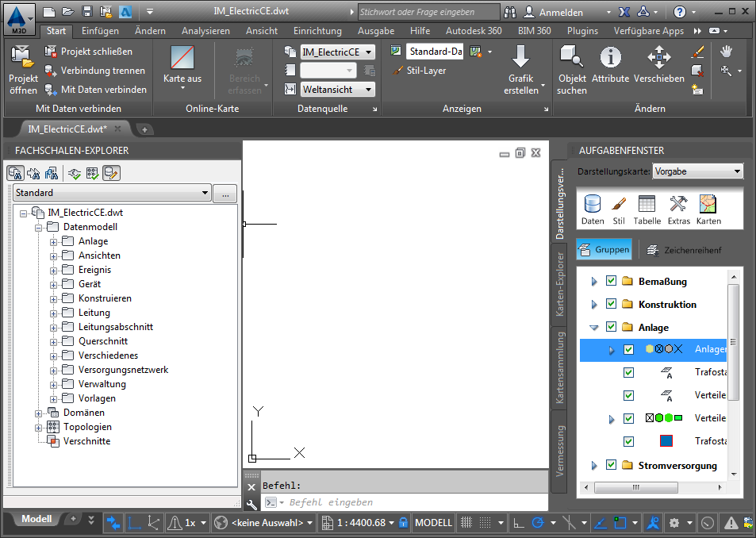756x538 pixels.
Task: Click the MODELL status bar button
Action: (x=433, y=523)
